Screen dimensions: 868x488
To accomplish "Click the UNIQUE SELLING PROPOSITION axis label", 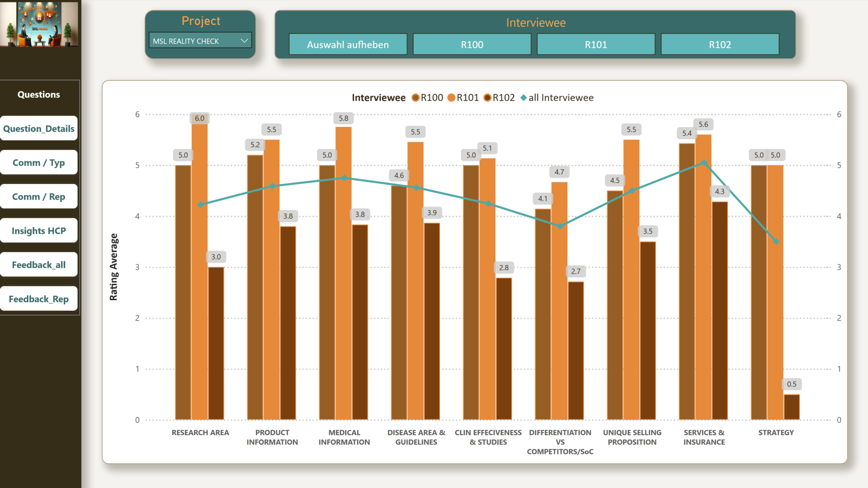I will coord(632,437).
